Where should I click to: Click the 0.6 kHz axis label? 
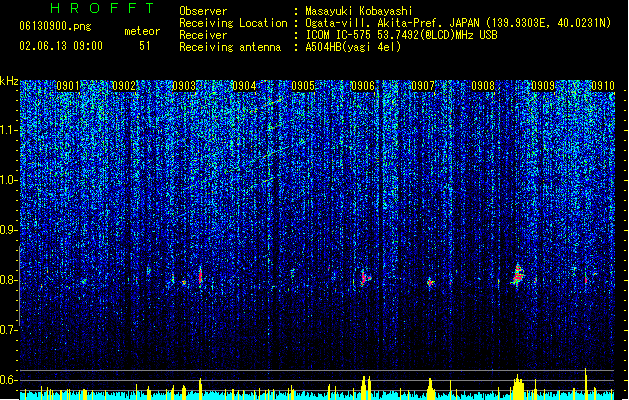[9, 380]
